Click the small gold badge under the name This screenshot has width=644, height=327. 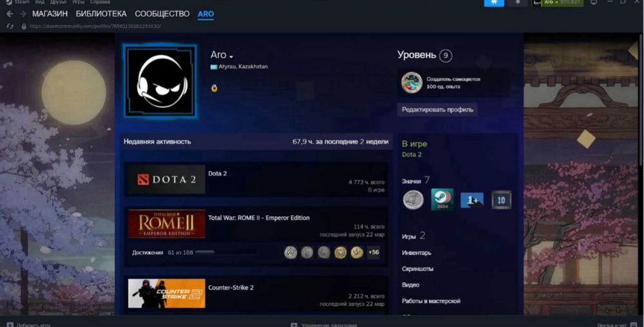[x=214, y=88]
